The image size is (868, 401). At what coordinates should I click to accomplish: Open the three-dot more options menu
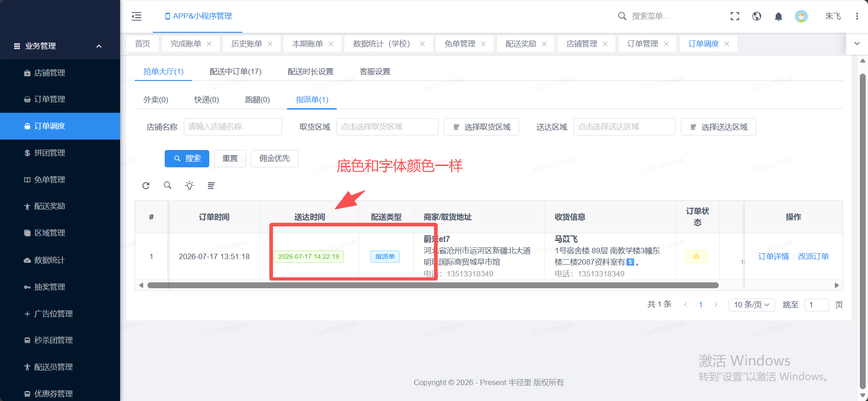[857, 16]
